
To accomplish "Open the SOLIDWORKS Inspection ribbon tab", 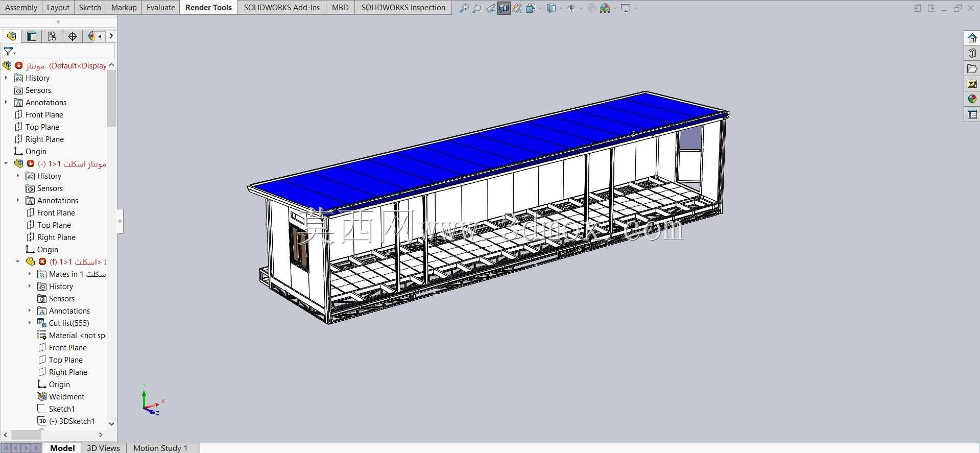I will tap(403, 8).
